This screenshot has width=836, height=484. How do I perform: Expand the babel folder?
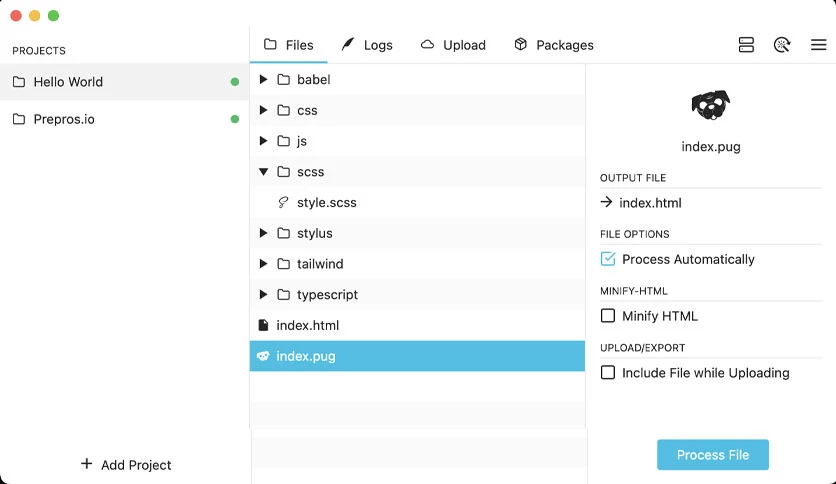263,79
